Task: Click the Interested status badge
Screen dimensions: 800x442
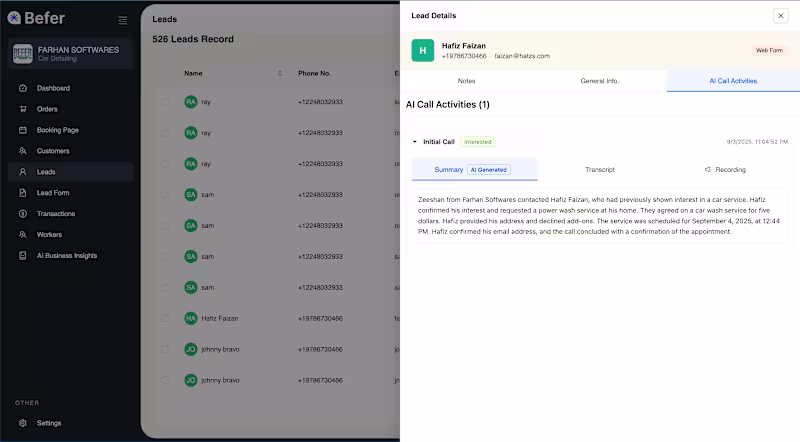Action: [x=478, y=142]
